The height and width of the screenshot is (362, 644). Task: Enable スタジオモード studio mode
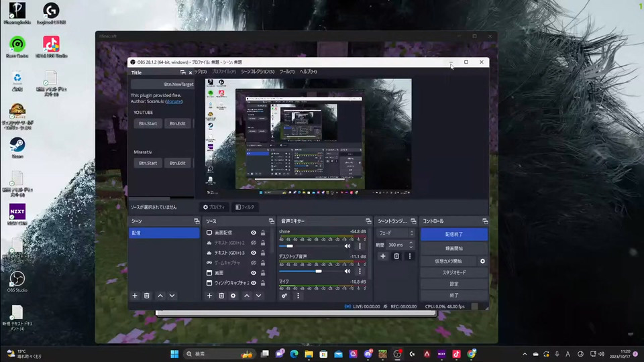click(454, 273)
